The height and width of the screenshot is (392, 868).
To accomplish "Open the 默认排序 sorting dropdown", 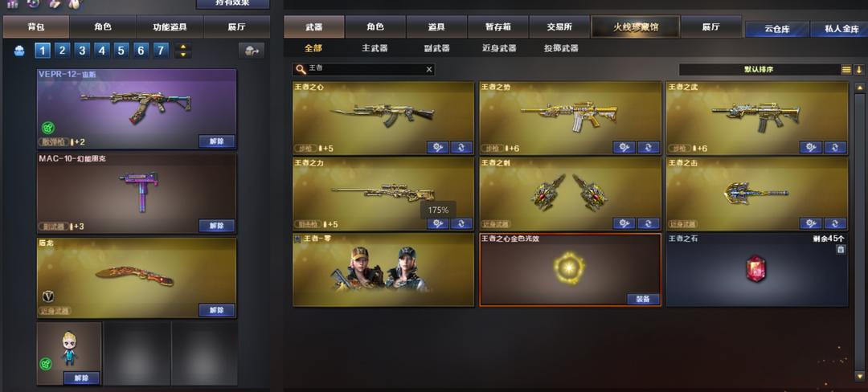I will (x=759, y=70).
